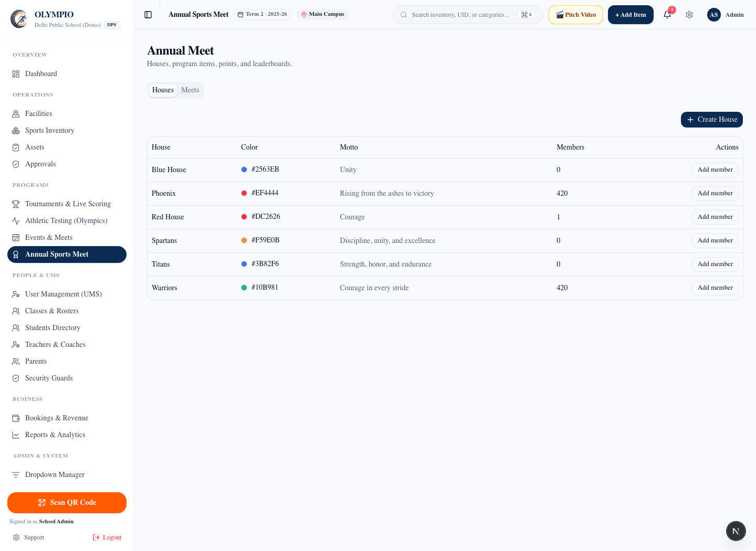The image size is (756, 551).
Task: Open Annual Sports Meet in sidebar
Action: (x=67, y=255)
